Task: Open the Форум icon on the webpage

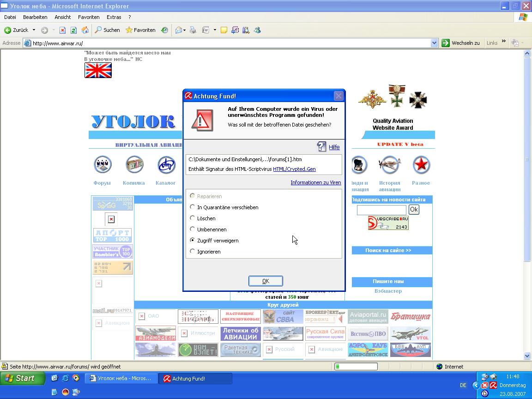Action: pyautogui.click(x=103, y=165)
